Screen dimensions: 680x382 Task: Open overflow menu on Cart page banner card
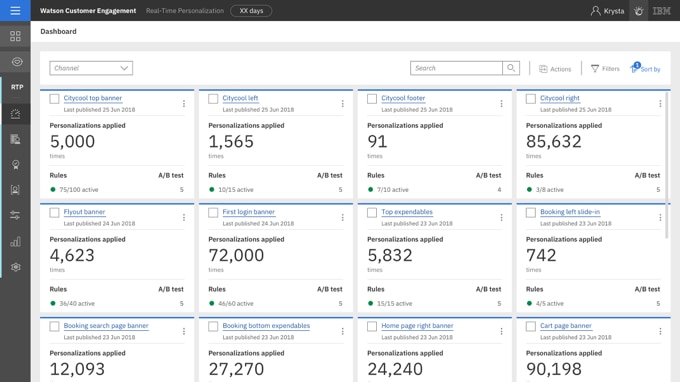tap(660, 331)
